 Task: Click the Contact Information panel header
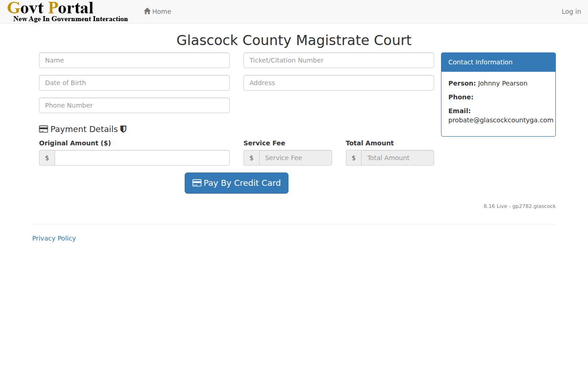tap(498, 62)
